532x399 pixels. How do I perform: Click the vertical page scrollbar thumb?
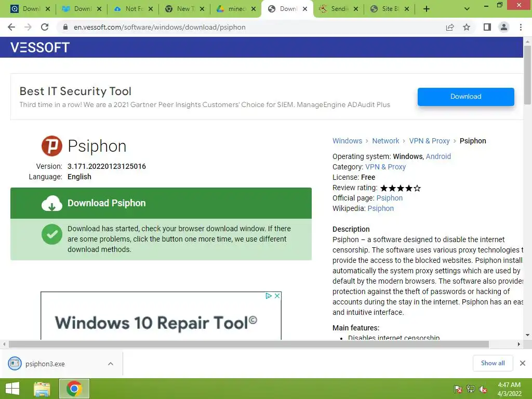click(x=527, y=75)
